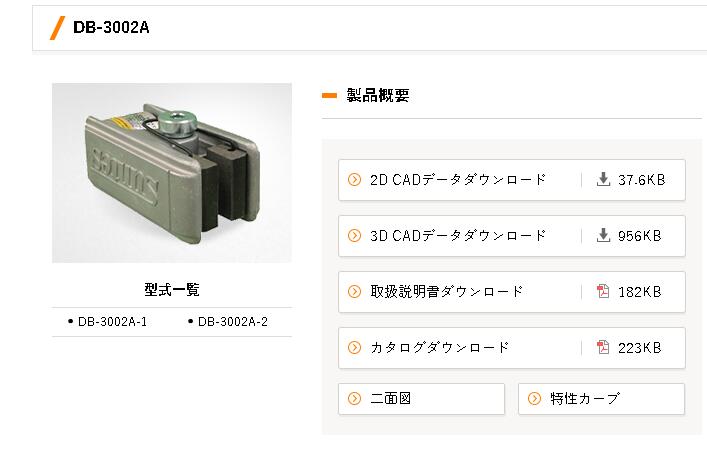Viewport: 707px width, 460px height.
Task: Click the PDF icon beside 223KB
Action: pos(603,348)
